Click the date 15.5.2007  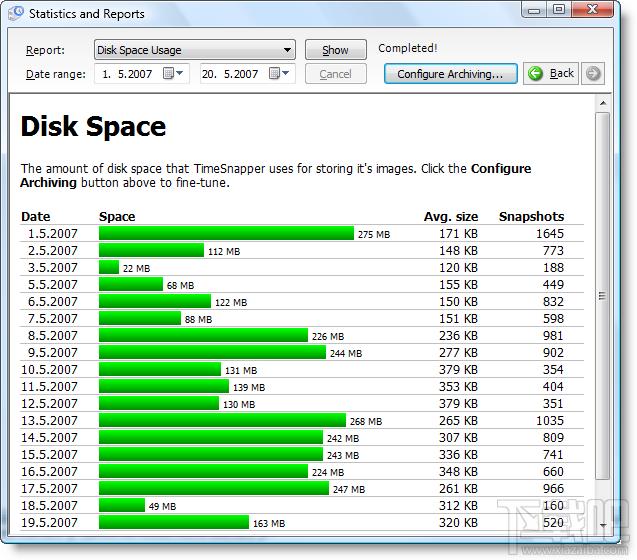tap(49, 454)
